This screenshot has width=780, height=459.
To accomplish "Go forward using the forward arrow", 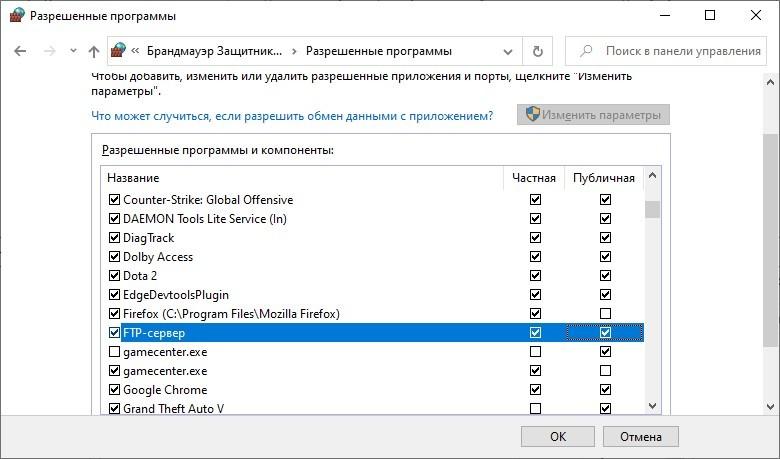I will click(50, 51).
